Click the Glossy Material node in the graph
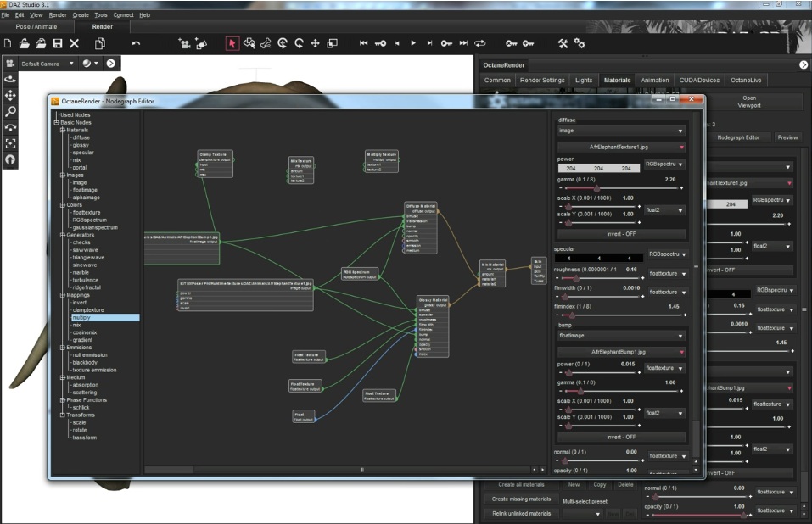 coord(433,326)
